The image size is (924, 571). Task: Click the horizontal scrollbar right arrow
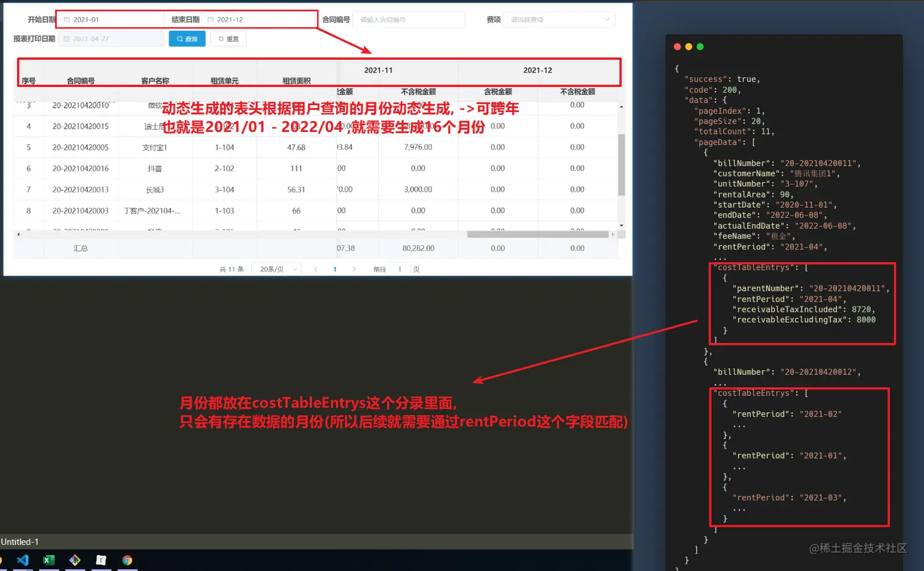click(613, 234)
